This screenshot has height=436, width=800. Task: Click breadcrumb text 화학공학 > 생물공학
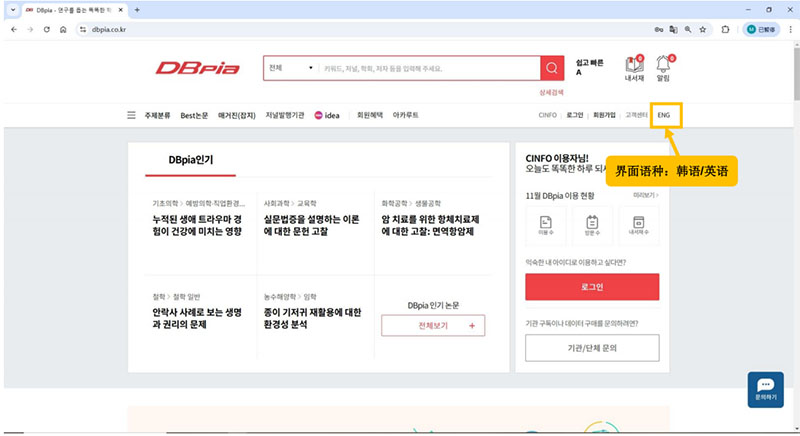[411, 203]
